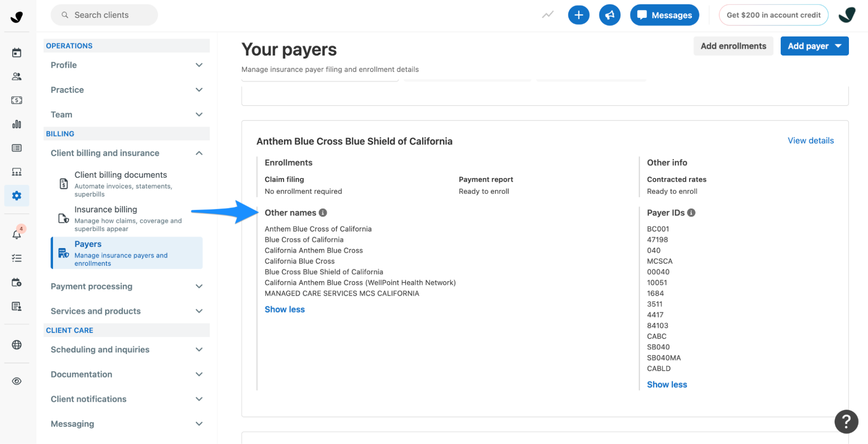This screenshot has width=868, height=444.
Task: Open Insurance billing settings
Action: (x=127, y=219)
